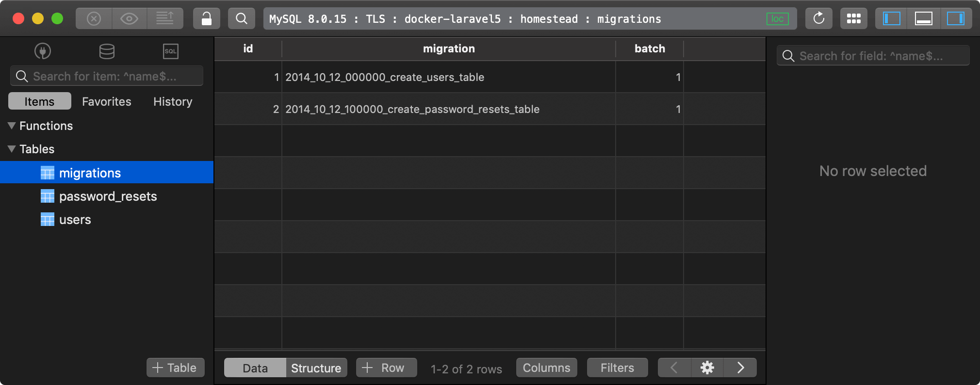
Task: Click the cancel query (x) toolbar icon
Action: point(94,19)
